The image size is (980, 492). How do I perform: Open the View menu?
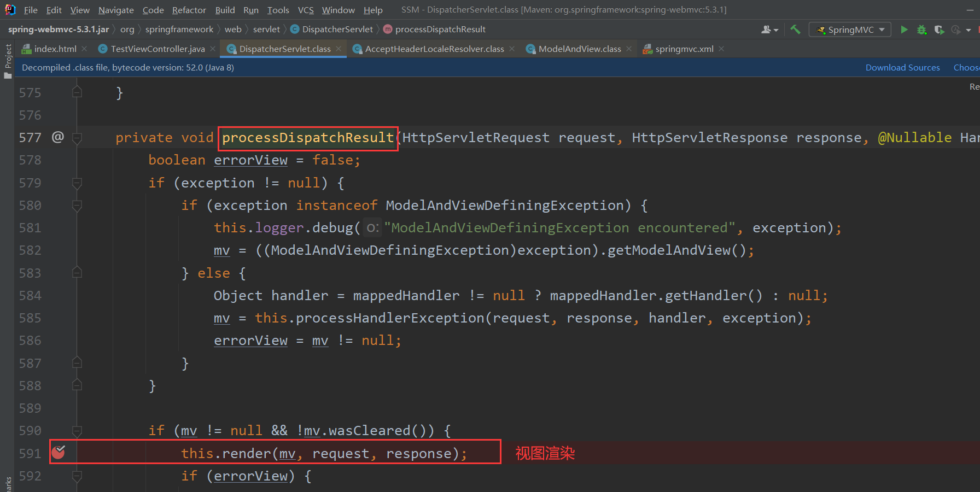80,10
